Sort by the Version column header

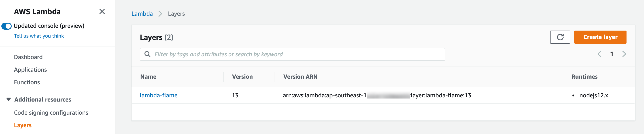pyautogui.click(x=242, y=77)
